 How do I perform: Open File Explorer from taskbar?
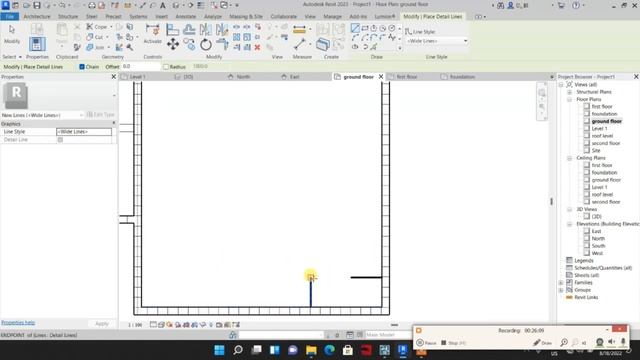(311, 350)
